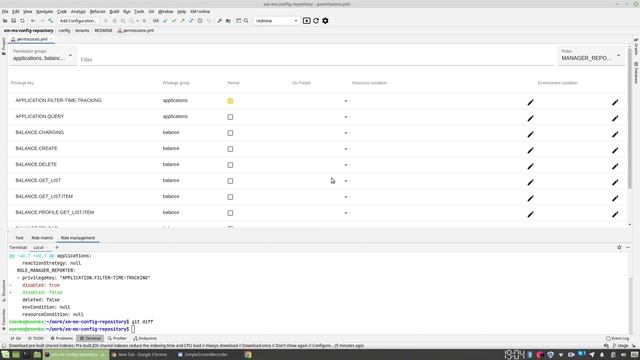Edit resource condition for BALANCE.DELETE
Screen dimensions: 640x360
point(530,166)
